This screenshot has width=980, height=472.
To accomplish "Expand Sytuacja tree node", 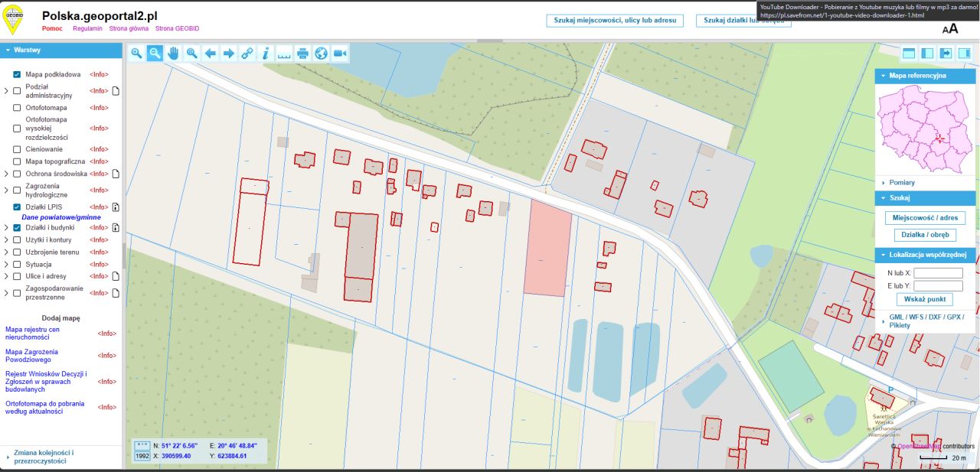I will pos(6,264).
